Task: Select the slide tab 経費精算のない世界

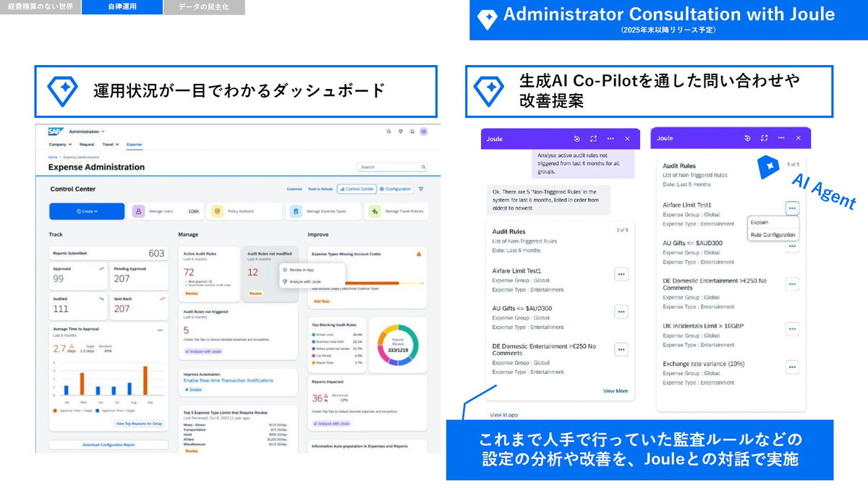Action: click(x=41, y=7)
